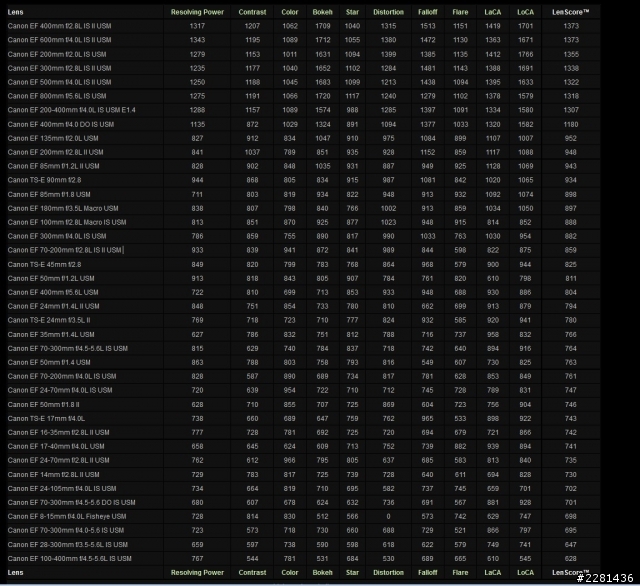
Task: Sort by top Distortion column header
Action: click(388, 12)
